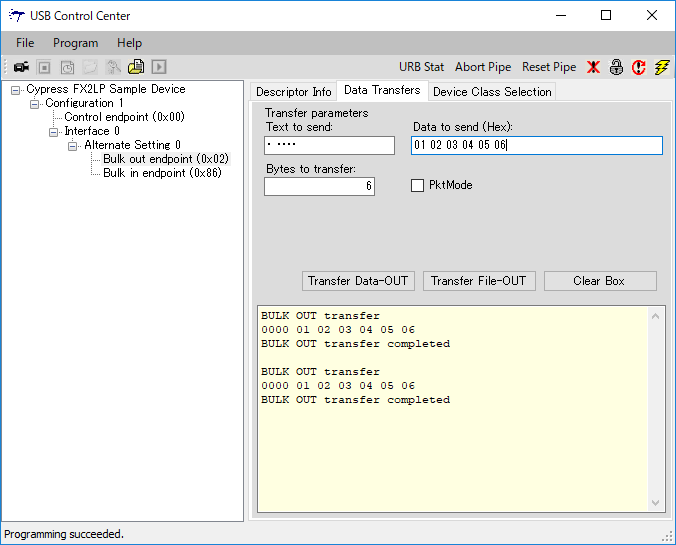The image size is (676, 545).
Task: Collapse the Interface 0 tree node
Action: [53, 132]
